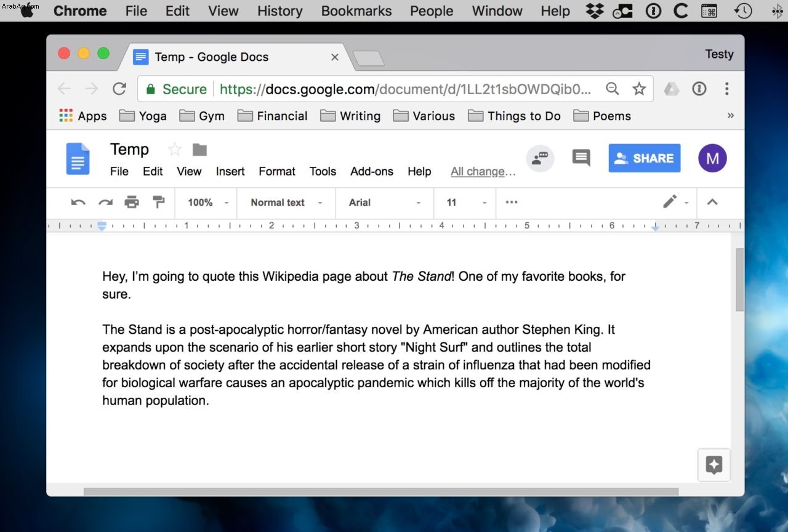Click the browser Back arrow
788x532 pixels.
click(64, 89)
